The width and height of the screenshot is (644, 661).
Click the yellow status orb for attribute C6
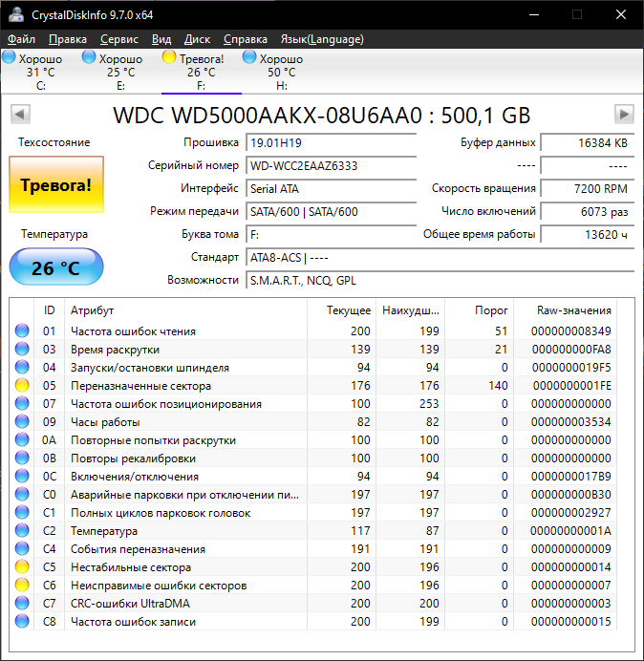tap(22, 586)
